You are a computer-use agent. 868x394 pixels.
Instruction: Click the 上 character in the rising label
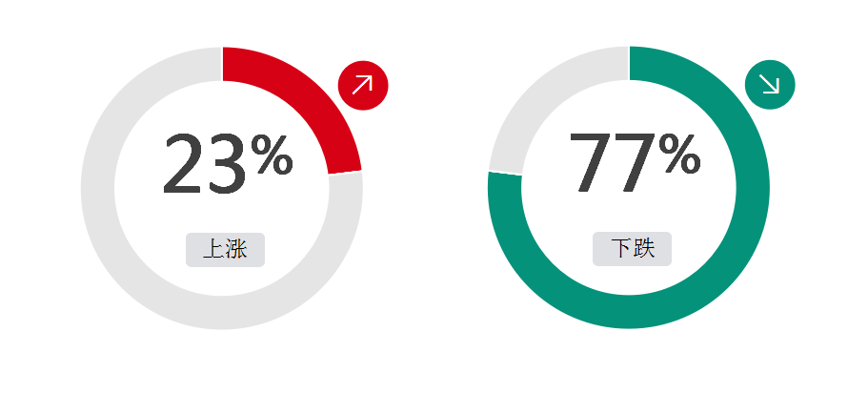coord(213,249)
